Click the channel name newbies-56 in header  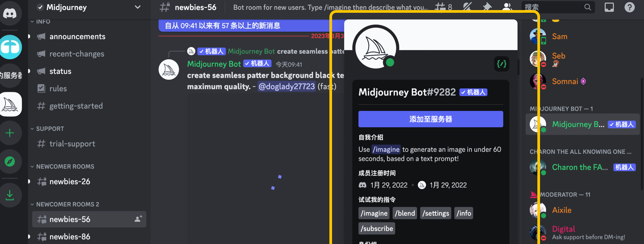point(195,7)
